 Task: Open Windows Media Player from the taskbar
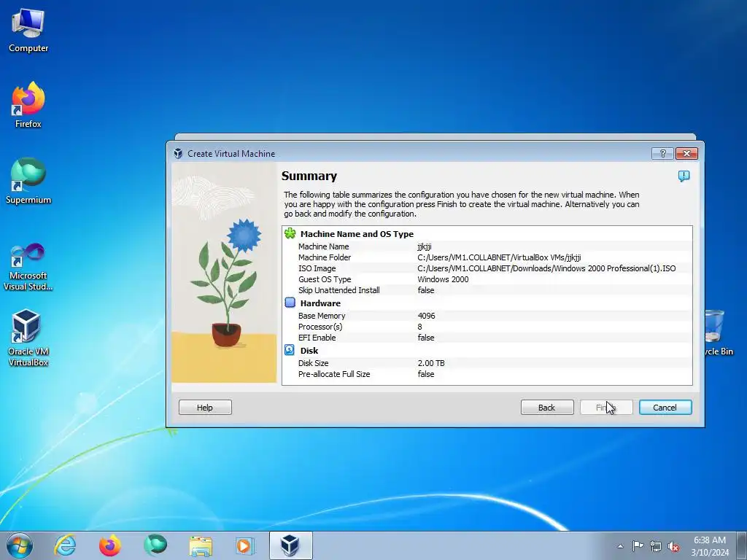(245, 545)
